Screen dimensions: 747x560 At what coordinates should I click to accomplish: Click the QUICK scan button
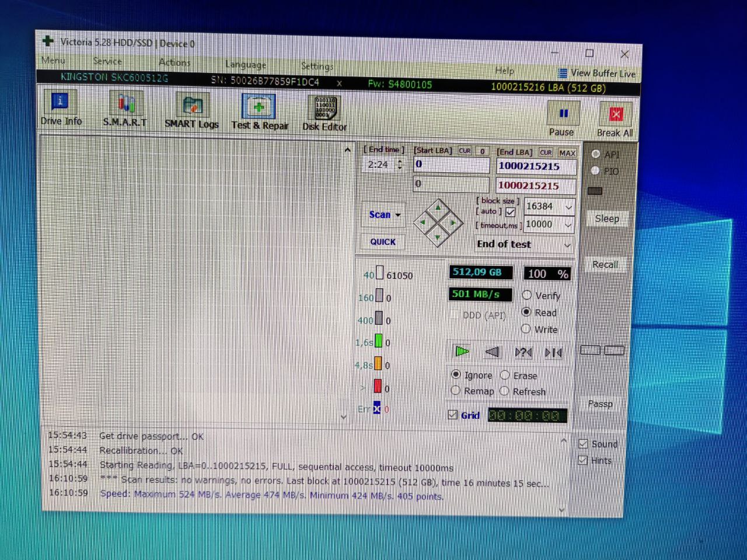[383, 242]
